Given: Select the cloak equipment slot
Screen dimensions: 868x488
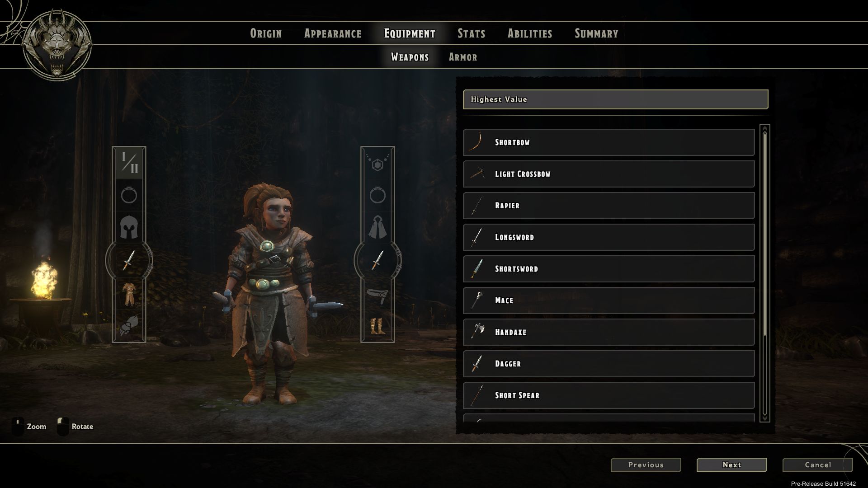Looking at the screenshot, I should (377, 227).
